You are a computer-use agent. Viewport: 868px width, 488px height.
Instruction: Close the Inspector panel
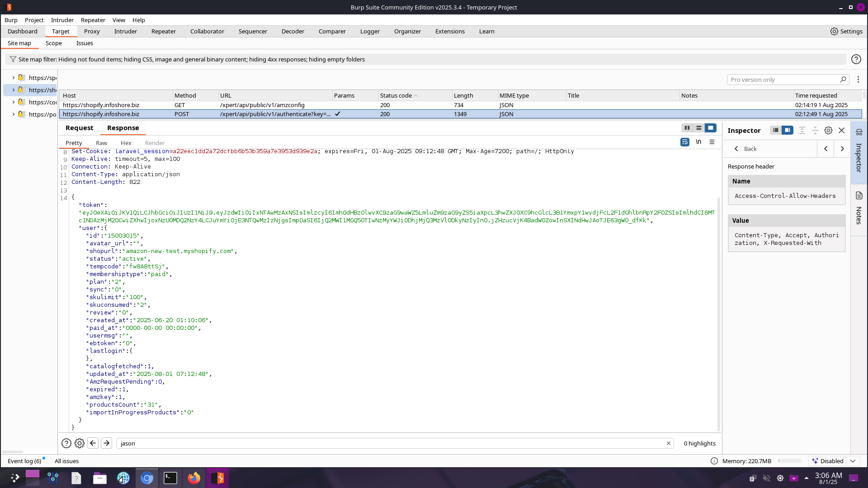pyautogui.click(x=841, y=130)
